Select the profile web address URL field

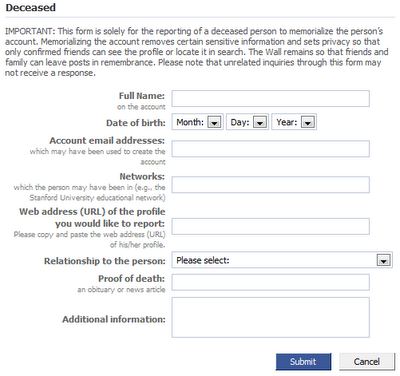tap(270, 226)
